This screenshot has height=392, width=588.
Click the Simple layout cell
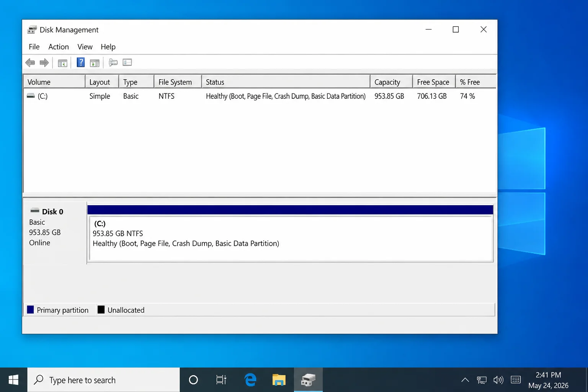coord(100,96)
